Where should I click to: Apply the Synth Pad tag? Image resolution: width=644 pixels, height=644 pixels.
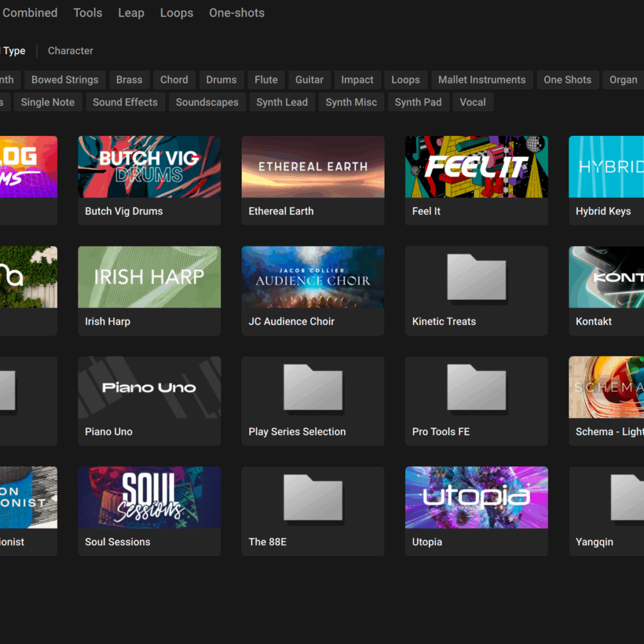coord(418,103)
